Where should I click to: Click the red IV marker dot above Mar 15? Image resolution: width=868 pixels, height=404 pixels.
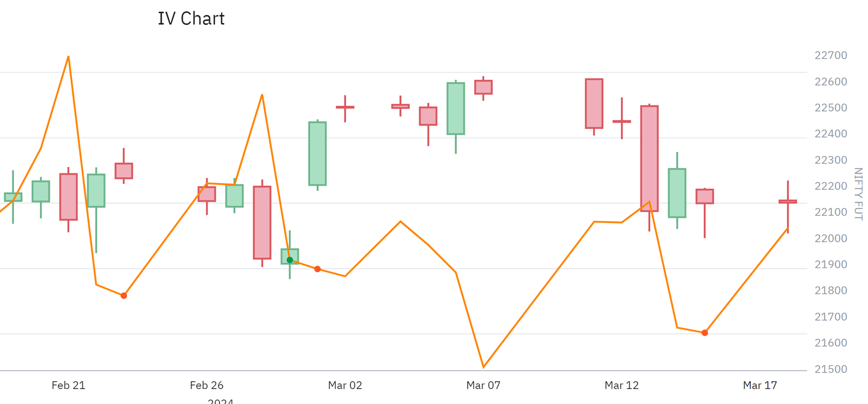pyautogui.click(x=705, y=333)
